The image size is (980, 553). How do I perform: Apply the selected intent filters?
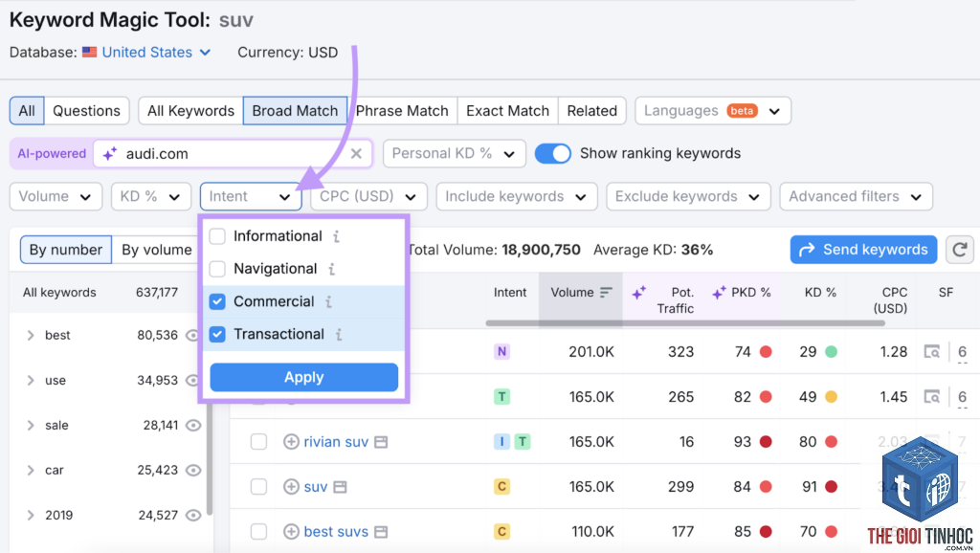pyautogui.click(x=303, y=377)
